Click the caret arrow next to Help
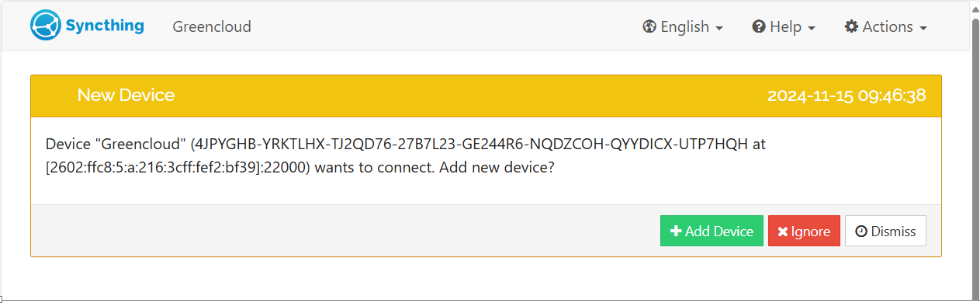980x303 pixels. pyautogui.click(x=812, y=28)
